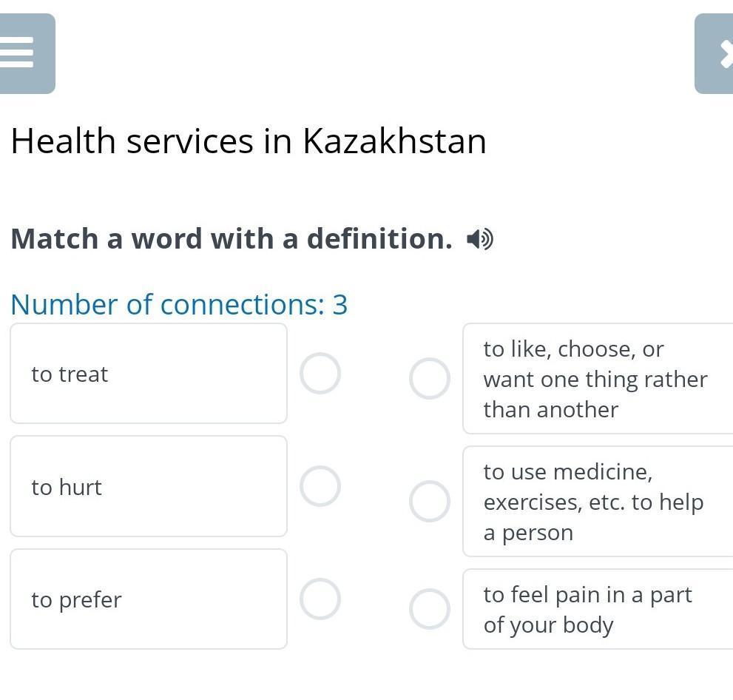Click the 'to treat' word card
The image size is (733, 700).
coord(148,374)
